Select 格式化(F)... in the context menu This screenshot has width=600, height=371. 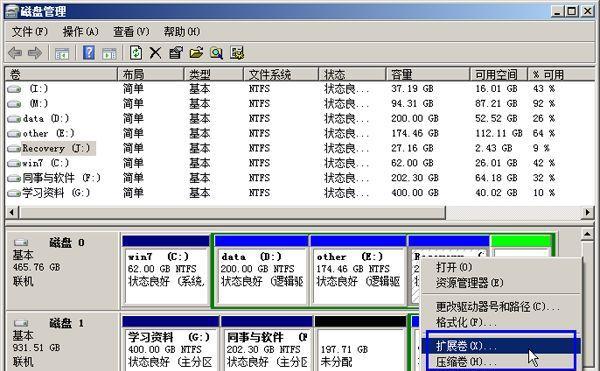(x=466, y=322)
